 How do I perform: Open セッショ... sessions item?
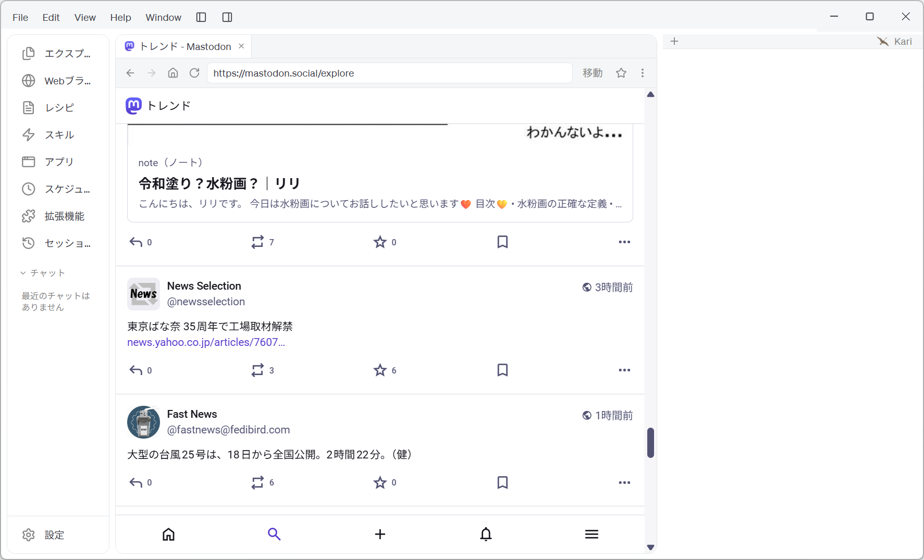coord(57,243)
